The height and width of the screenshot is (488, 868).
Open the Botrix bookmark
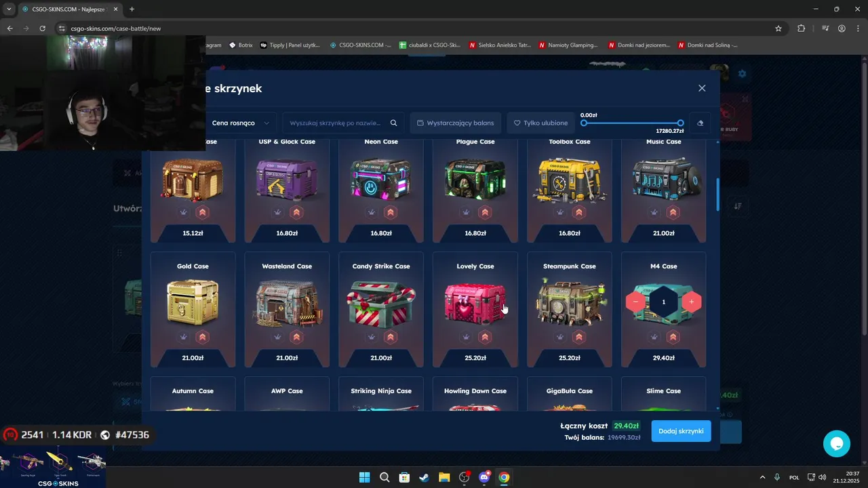(x=241, y=45)
